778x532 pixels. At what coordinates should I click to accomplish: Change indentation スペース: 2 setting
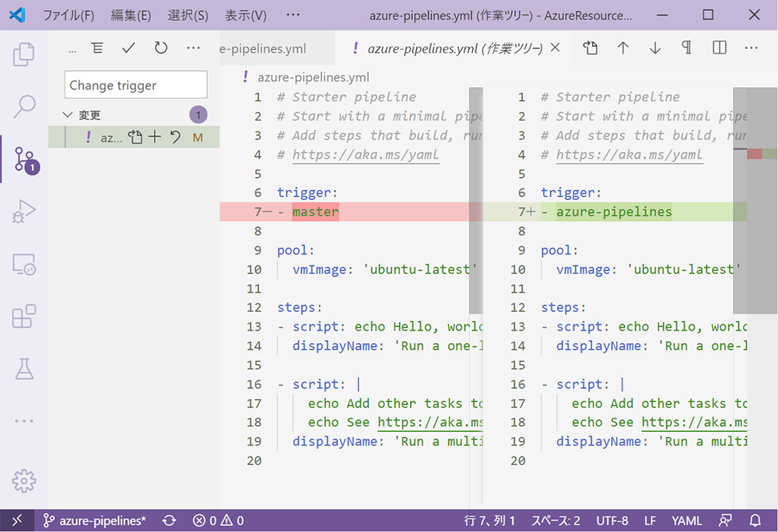pos(555,520)
